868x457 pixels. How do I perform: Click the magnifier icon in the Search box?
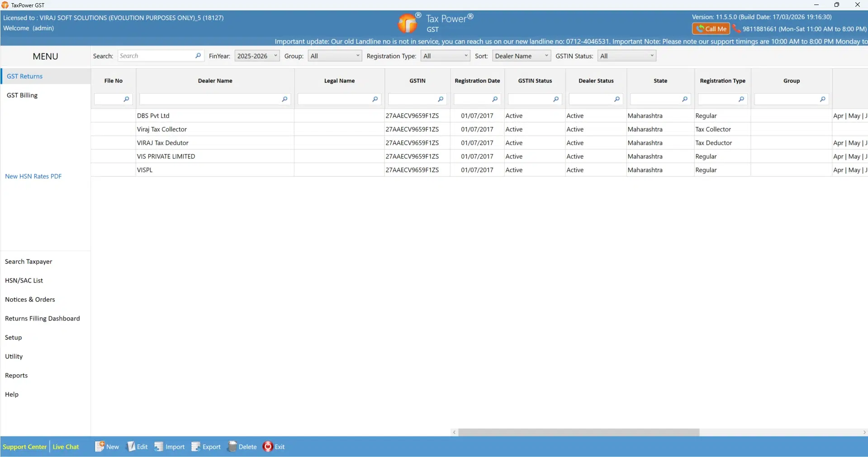tap(198, 56)
